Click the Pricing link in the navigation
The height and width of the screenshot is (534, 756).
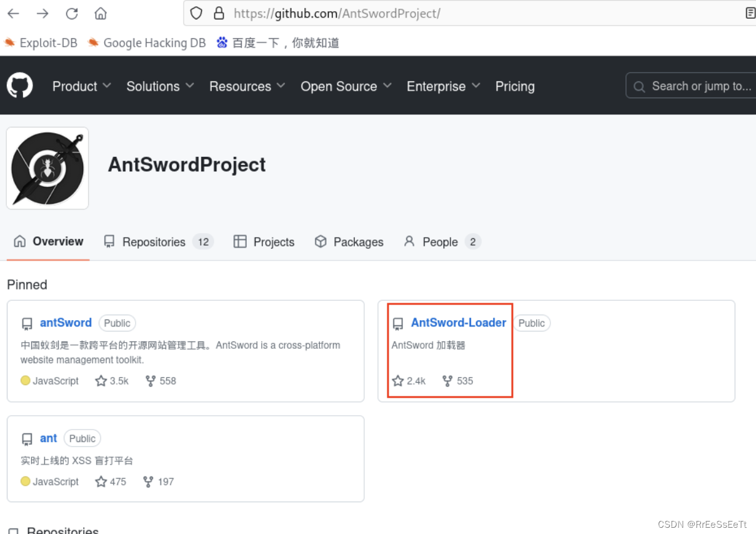point(515,86)
